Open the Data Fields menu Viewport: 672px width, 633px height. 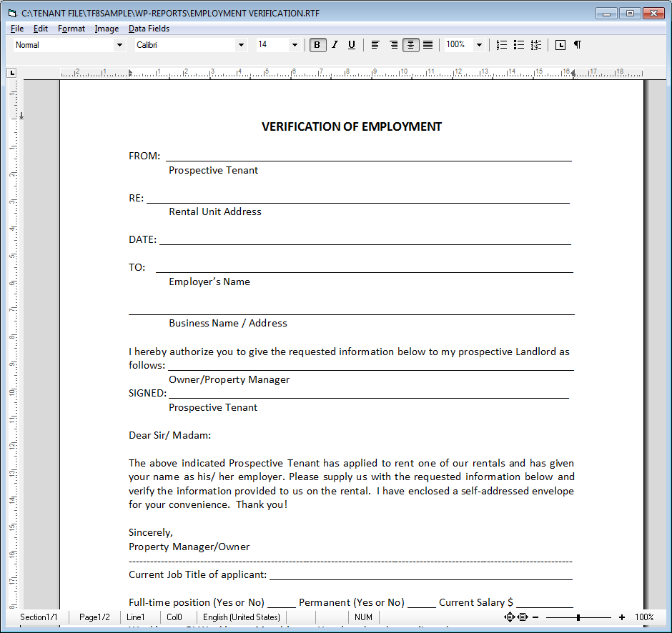pos(149,29)
